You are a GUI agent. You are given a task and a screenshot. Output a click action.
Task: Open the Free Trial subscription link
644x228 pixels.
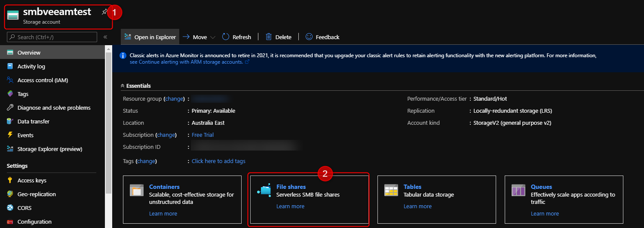tap(202, 135)
